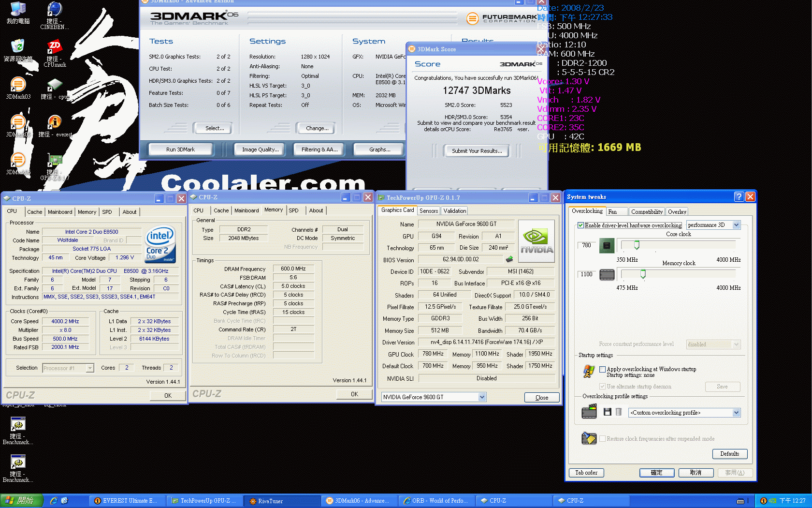Open the Sensors tab in GPU-Z
The width and height of the screenshot is (812, 508).
(x=429, y=211)
